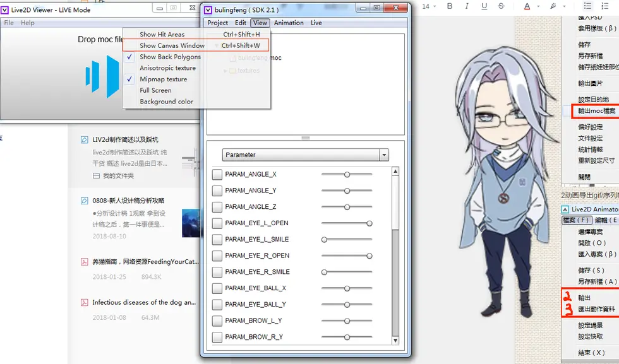Open the LIV2d制作简述以及踩坑 note
This screenshot has width=619, height=364.
(125, 139)
